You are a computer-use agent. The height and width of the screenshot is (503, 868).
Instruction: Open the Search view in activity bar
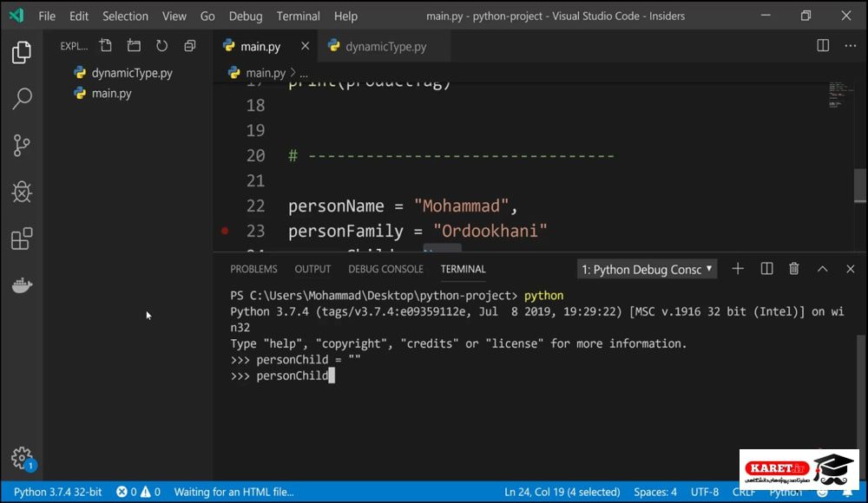[22, 99]
